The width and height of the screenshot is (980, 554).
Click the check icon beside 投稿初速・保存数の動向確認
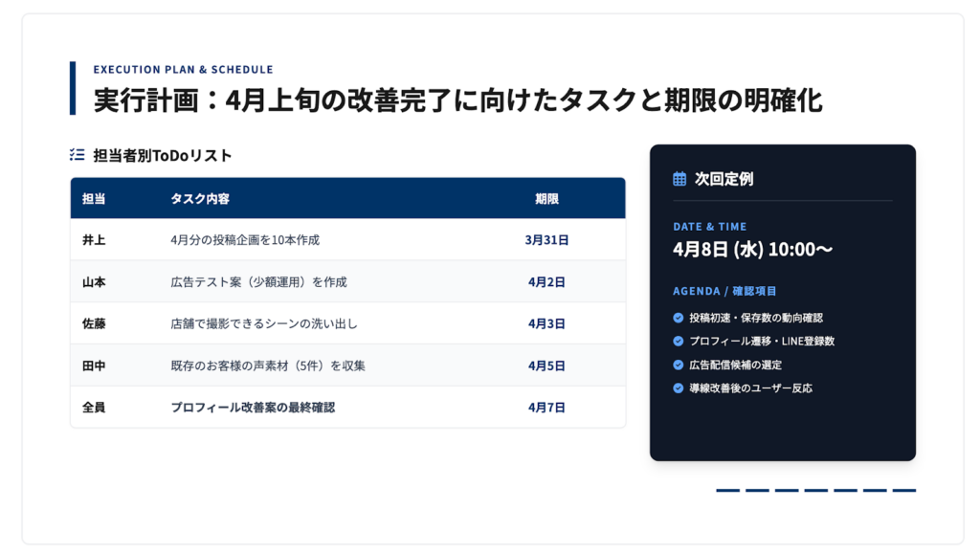(x=679, y=318)
